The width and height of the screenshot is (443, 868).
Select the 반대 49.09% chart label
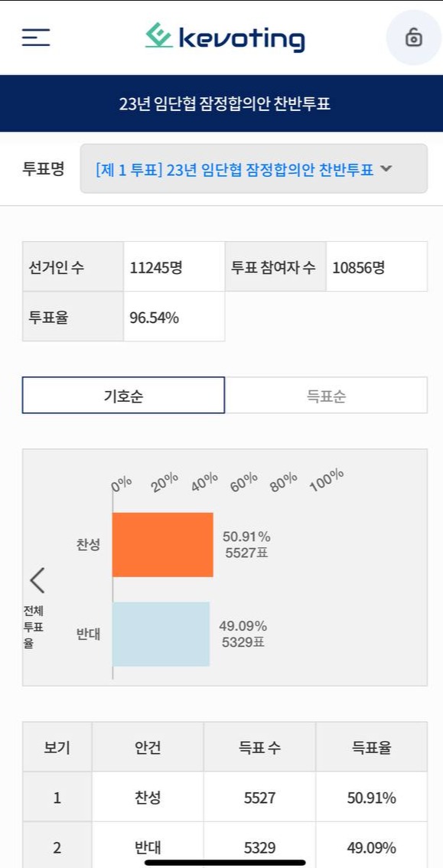243,634
